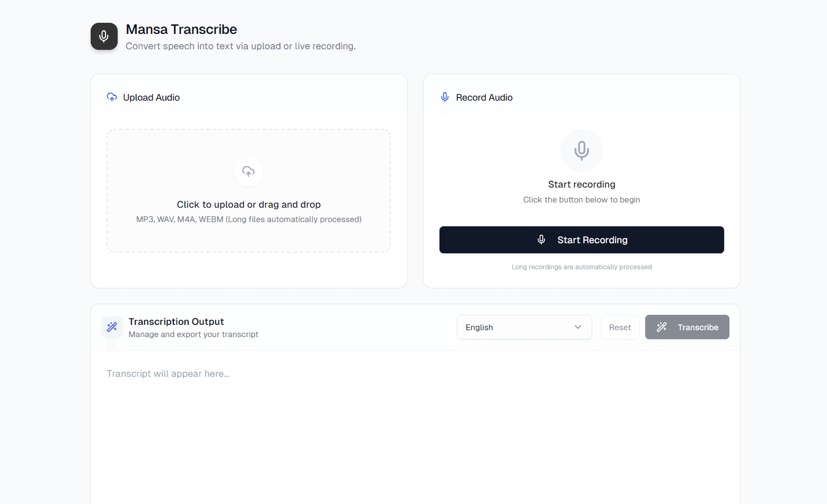Click the Record Audio microphone icon
The image size is (827, 504).
click(x=445, y=97)
